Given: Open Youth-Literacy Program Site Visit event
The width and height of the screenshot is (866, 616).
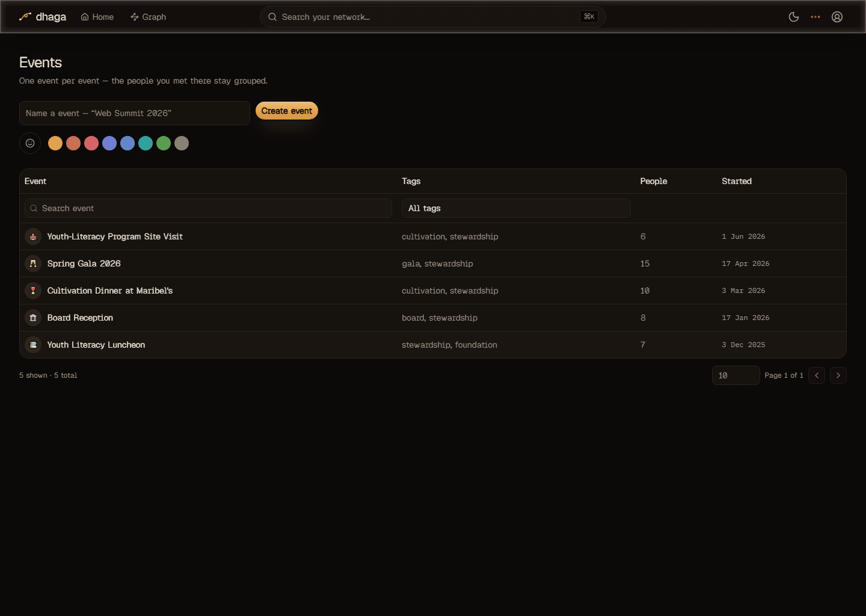Looking at the screenshot, I should (x=115, y=236).
